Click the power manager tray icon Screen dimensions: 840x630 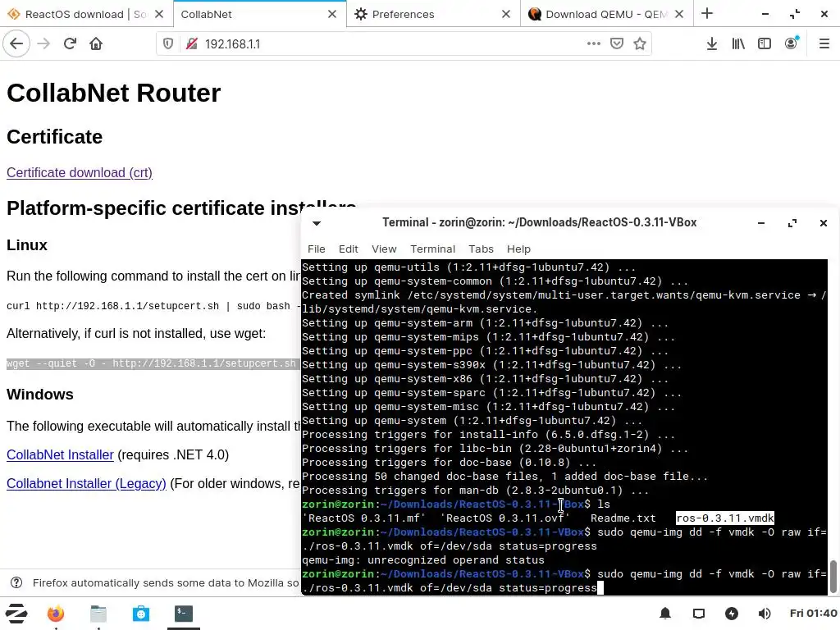coord(731,614)
